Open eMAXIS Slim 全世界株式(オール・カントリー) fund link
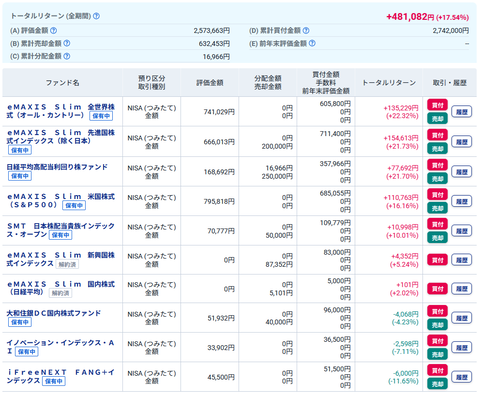Screen dimensions: 480x397 tap(61, 111)
